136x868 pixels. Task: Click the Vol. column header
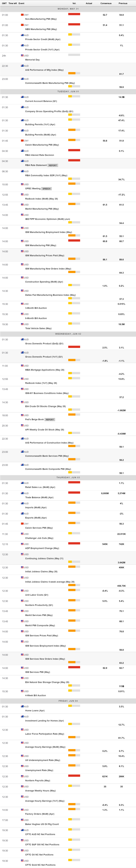[x=74, y=3]
